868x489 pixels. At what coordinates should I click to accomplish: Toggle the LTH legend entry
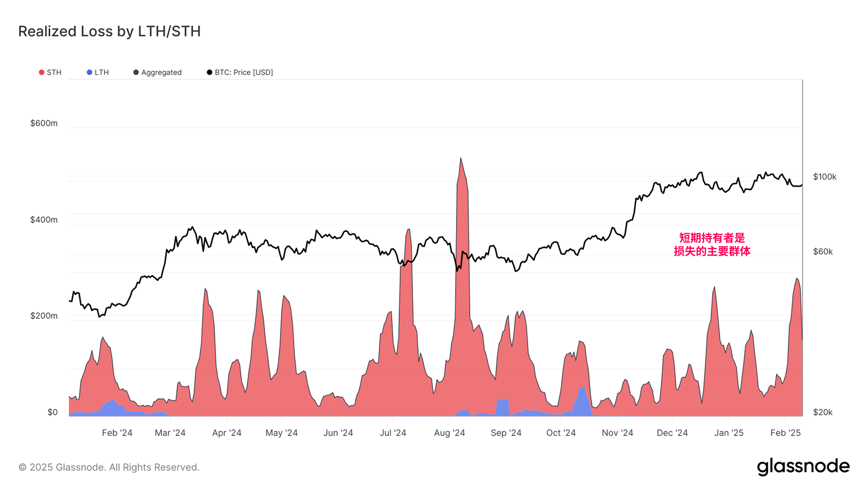[x=102, y=73]
